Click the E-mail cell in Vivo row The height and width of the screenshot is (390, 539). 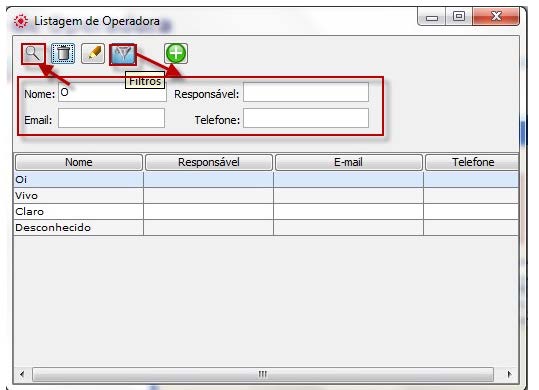click(x=349, y=196)
